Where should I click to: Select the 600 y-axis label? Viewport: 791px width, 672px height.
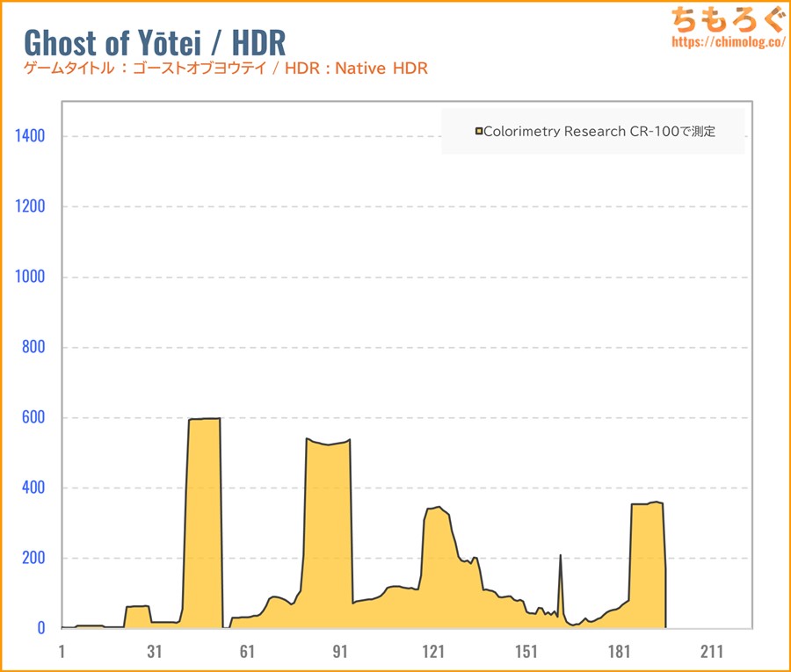(x=33, y=417)
